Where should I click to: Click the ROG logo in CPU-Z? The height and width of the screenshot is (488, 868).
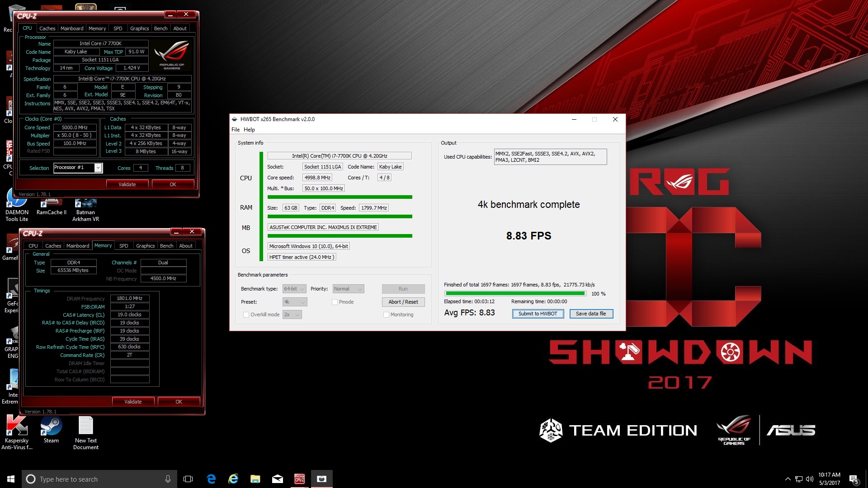pyautogui.click(x=172, y=55)
